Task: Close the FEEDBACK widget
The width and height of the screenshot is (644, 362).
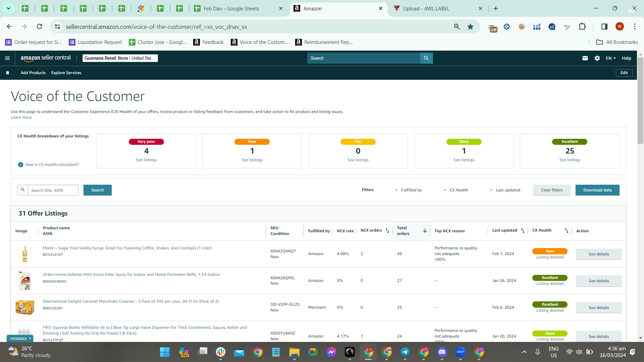Action: click(x=30, y=339)
